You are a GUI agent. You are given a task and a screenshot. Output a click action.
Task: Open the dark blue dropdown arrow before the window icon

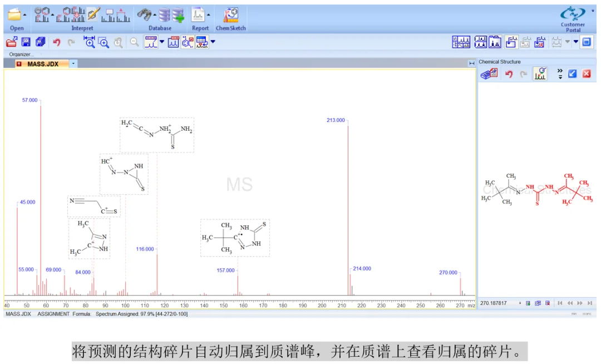576,42
